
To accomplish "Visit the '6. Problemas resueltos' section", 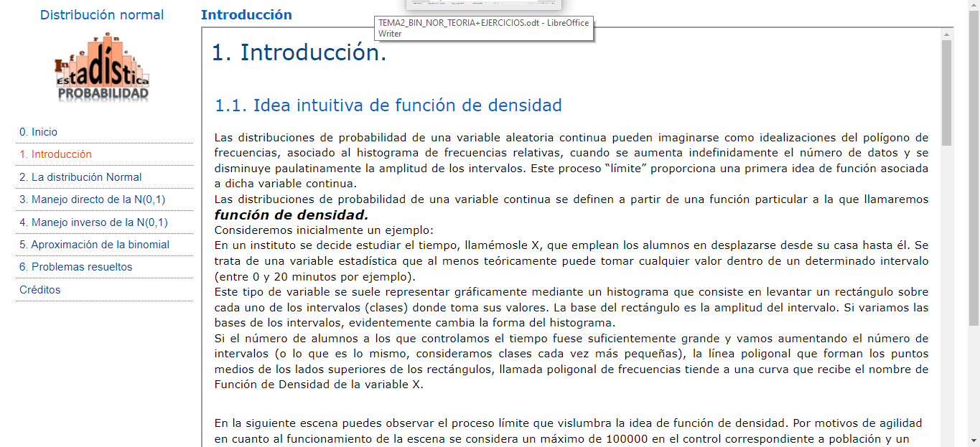I will coord(75,267).
